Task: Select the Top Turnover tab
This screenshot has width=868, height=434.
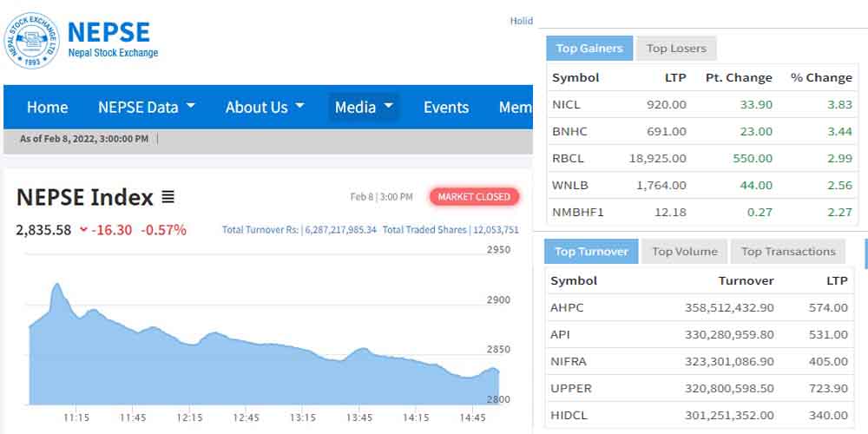Action: coord(591,252)
